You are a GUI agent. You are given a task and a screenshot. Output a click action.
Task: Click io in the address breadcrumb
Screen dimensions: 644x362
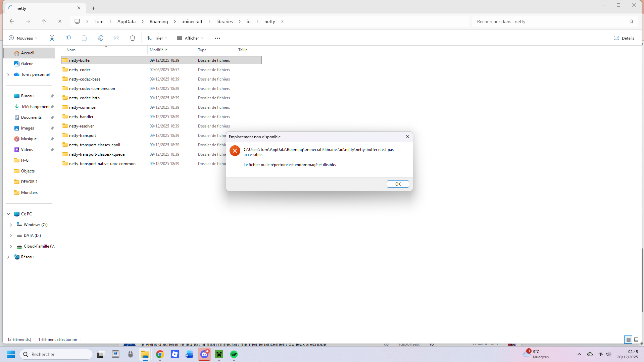click(x=249, y=21)
